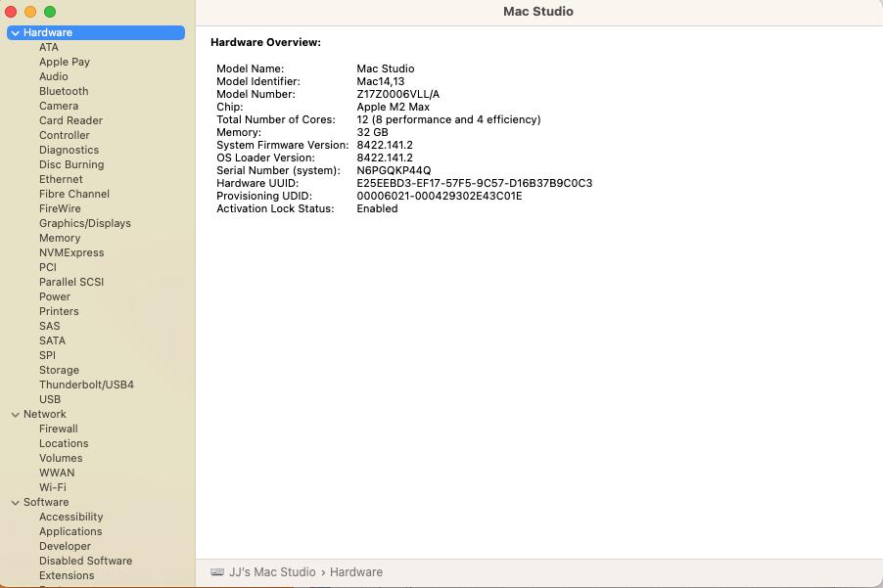Click the 32 GB memory value
Screen dimensions: 883x588
point(372,132)
